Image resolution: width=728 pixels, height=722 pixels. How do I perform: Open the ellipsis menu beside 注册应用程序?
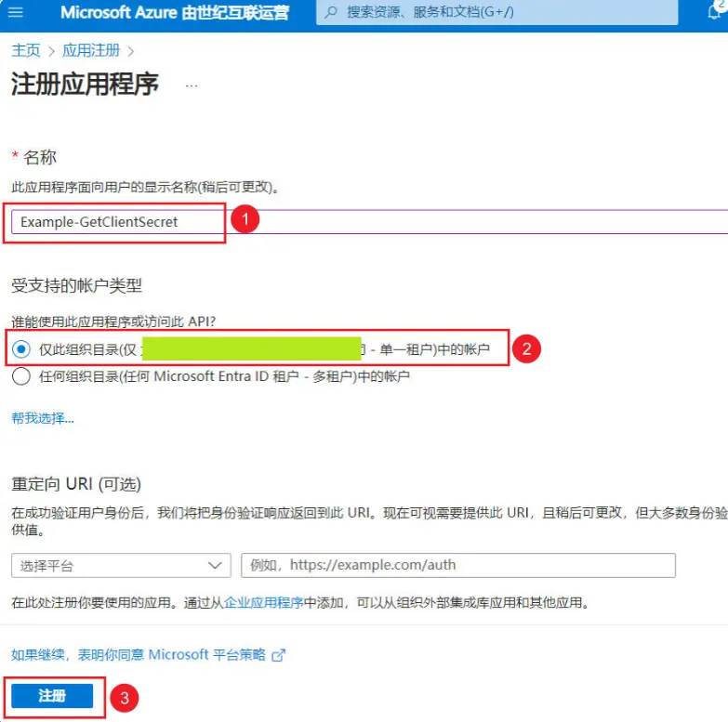192,85
